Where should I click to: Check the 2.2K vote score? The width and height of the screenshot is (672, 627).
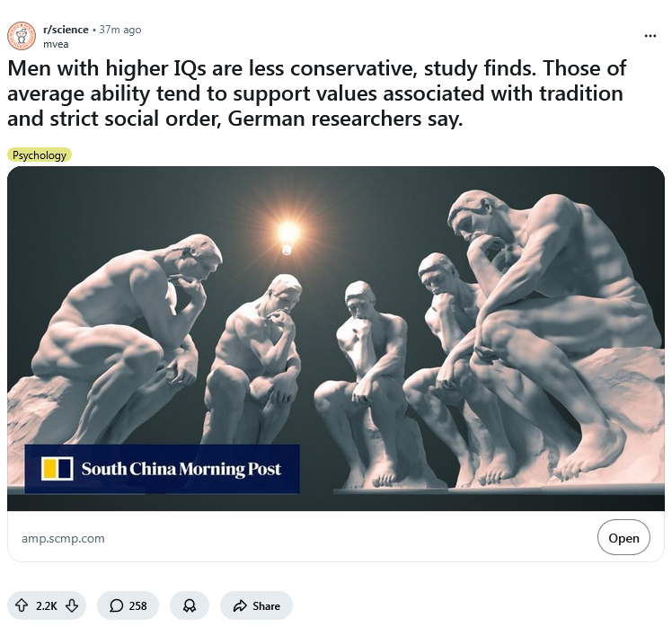point(47,606)
